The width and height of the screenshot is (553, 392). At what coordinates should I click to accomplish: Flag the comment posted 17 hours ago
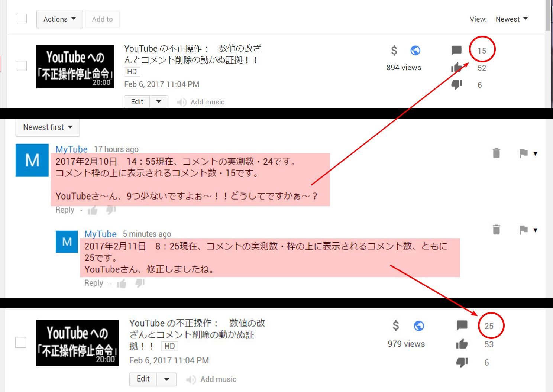pos(524,153)
